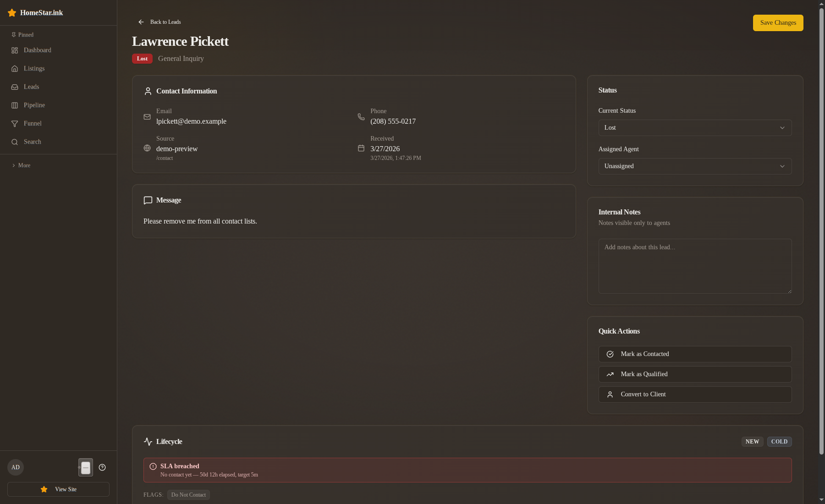Click the email lpickett@demo.example

click(191, 121)
